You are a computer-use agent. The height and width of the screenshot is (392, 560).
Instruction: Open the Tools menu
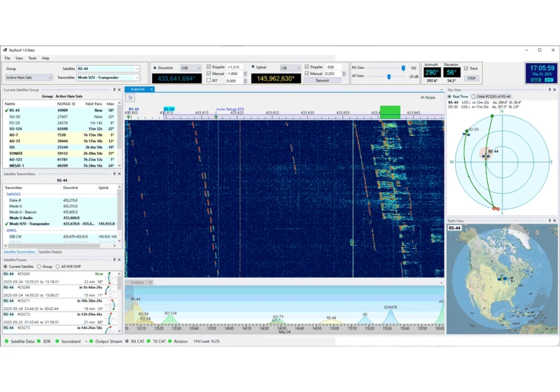click(x=32, y=58)
